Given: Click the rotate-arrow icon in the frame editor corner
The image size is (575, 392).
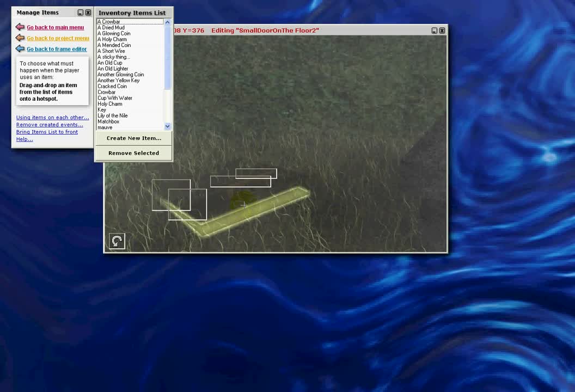Looking at the screenshot, I should (117, 241).
